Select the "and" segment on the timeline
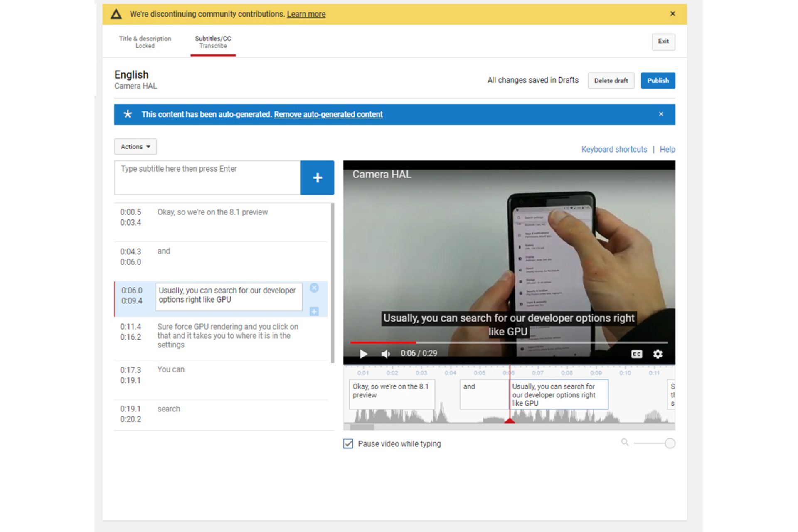This screenshot has width=798, height=532. pos(483,394)
